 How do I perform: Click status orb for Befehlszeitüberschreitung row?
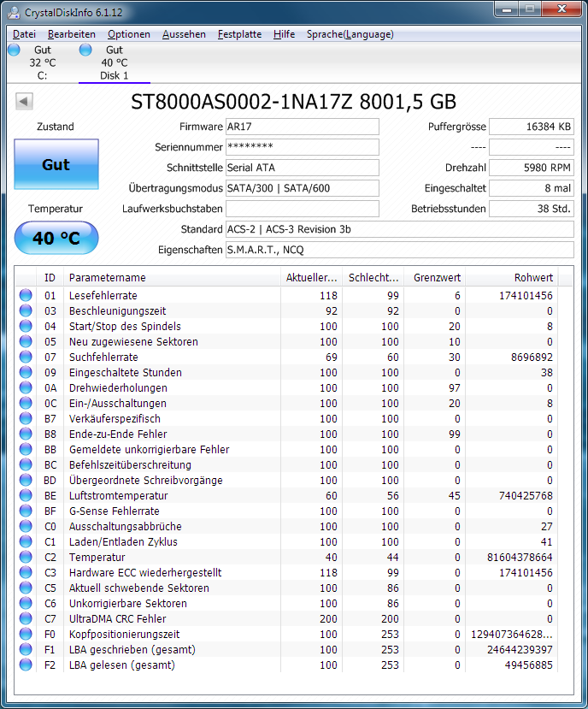tap(26, 464)
